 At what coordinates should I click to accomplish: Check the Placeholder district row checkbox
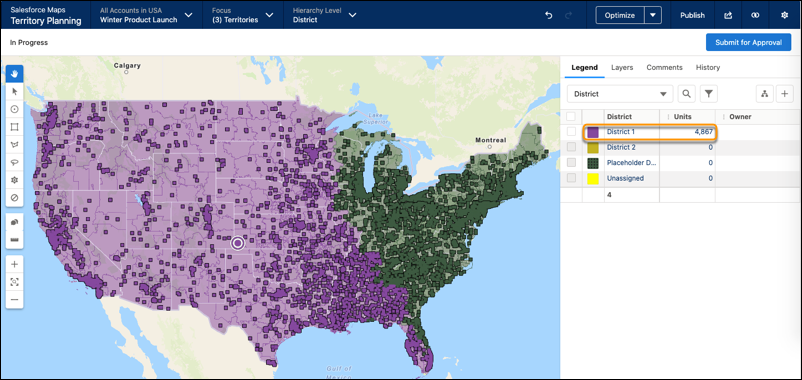point(571,163)
